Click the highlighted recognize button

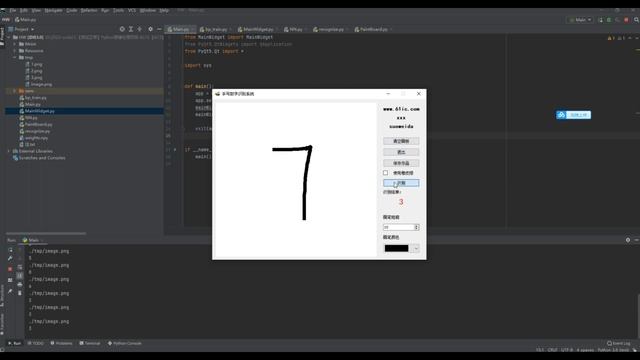[x=401, y=183]
